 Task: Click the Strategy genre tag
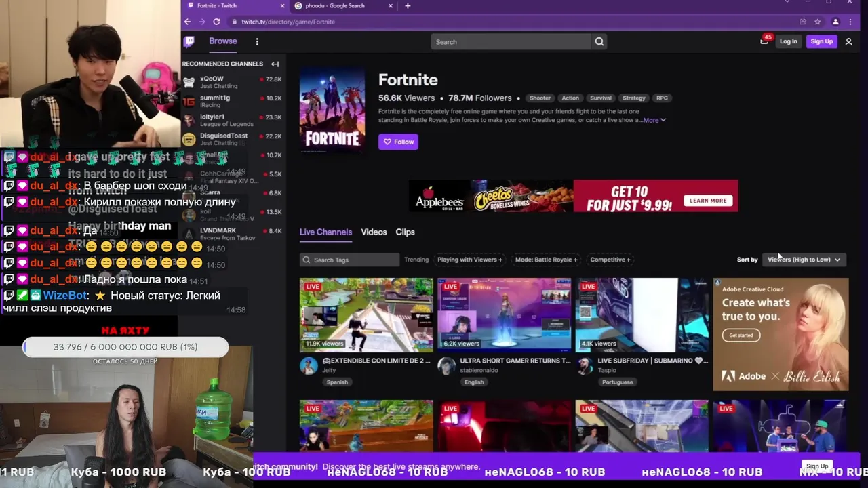pyautogui.click(x=634, y=98)
